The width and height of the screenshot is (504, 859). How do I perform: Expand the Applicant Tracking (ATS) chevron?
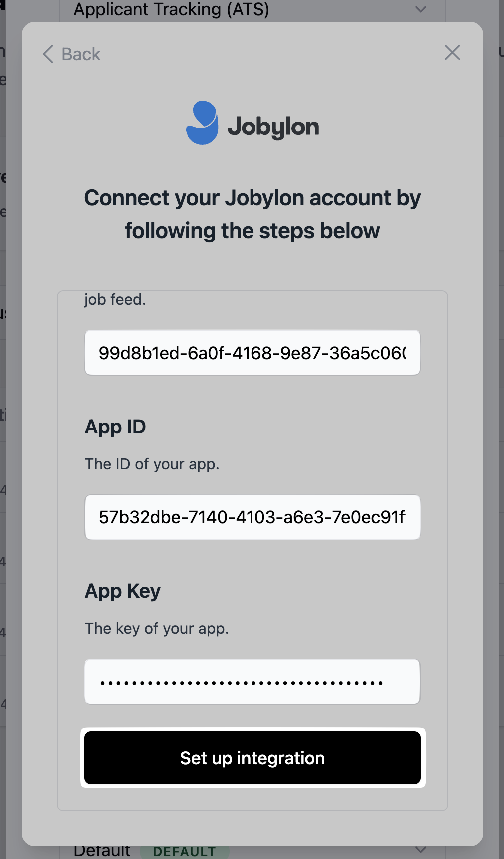coord(421,9)
